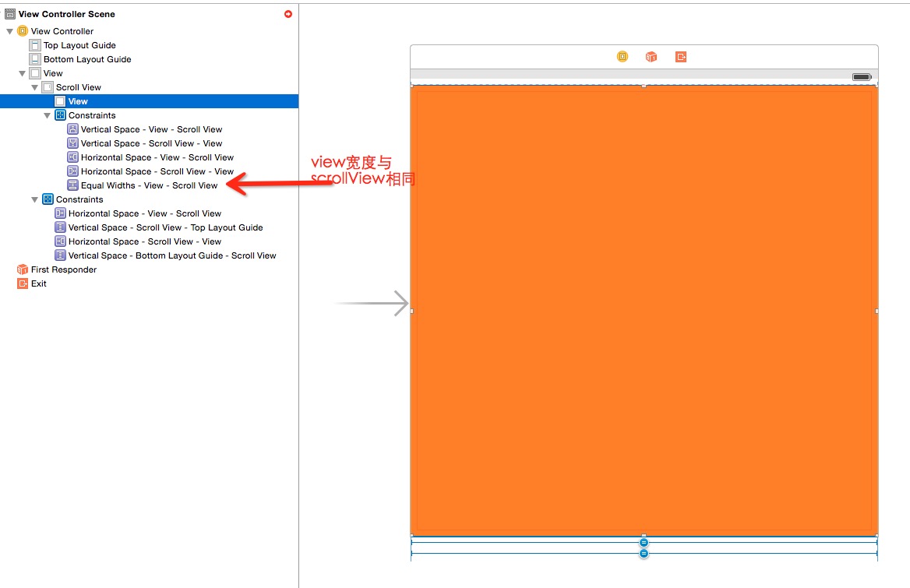The width and height of the screenshot is (910, 588).
Task: Click the First Responder cube icon above canvas
Action: pos(651,57)
